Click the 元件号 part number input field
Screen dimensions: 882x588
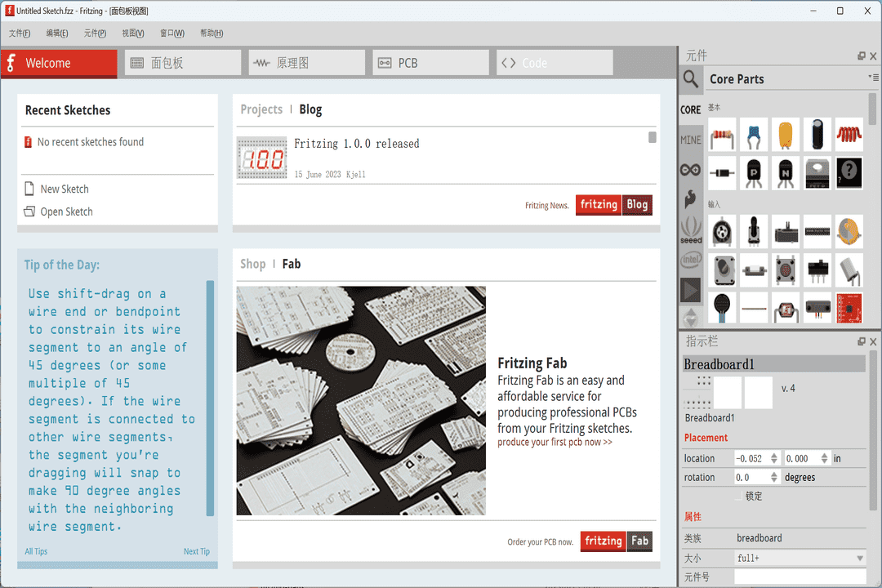[x=799, y=577]
